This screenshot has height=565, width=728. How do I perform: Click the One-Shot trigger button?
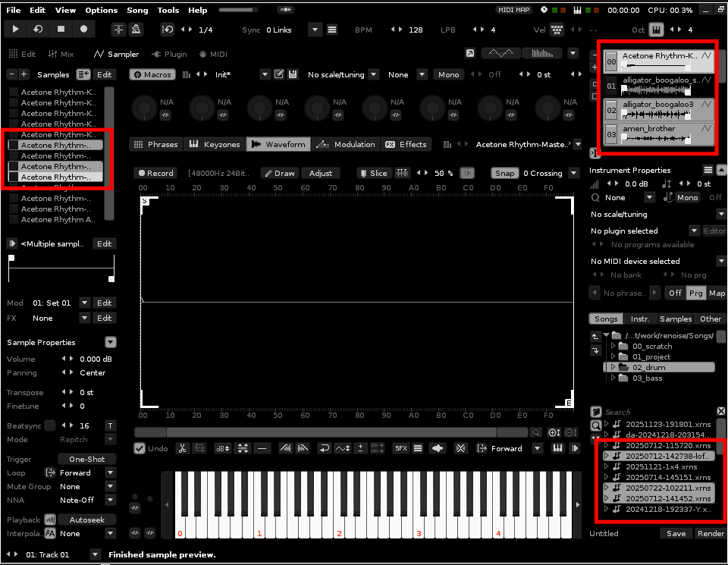click(x=86, y=460)
